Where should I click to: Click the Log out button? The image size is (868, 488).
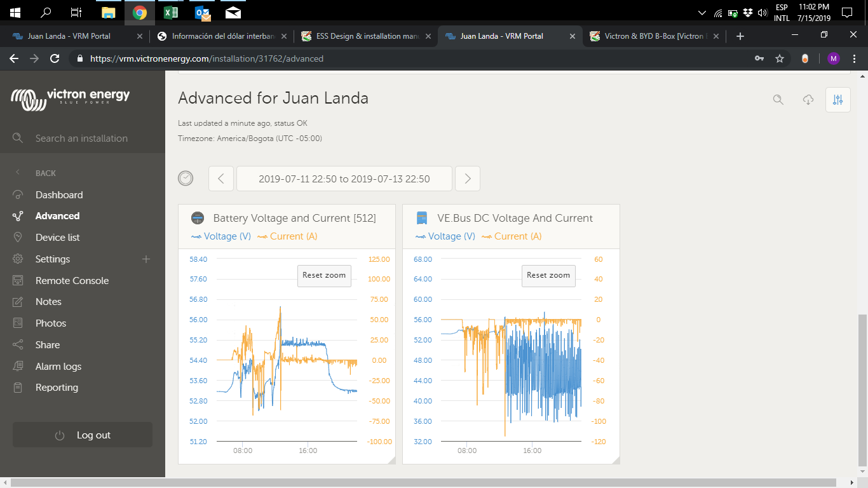(x=83, y=435)
